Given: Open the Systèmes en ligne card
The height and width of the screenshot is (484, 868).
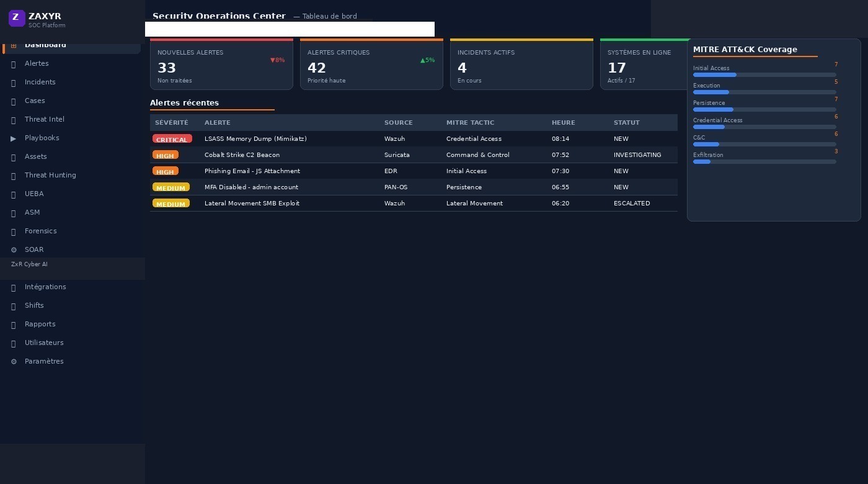Looking at the screenshot, I should click(645, 65).
